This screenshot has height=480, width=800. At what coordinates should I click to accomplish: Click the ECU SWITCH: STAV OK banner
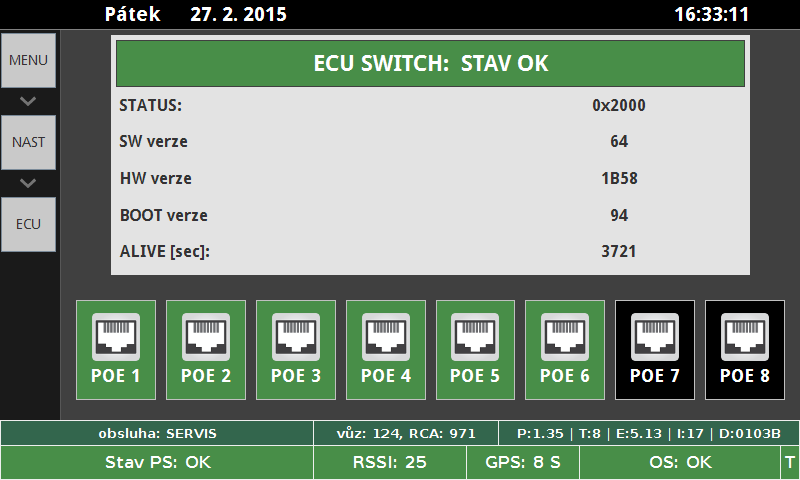431,63
